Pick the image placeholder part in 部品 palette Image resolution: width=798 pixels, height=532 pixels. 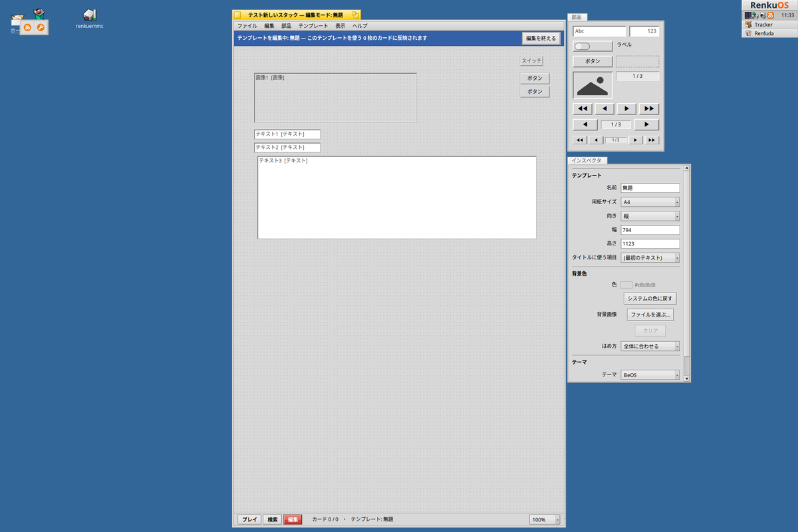(x=593, y=85)
